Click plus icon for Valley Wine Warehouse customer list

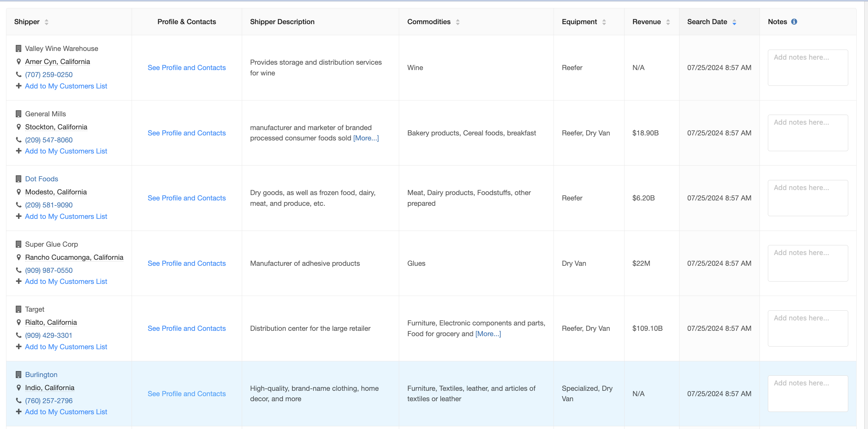point(18,86)
